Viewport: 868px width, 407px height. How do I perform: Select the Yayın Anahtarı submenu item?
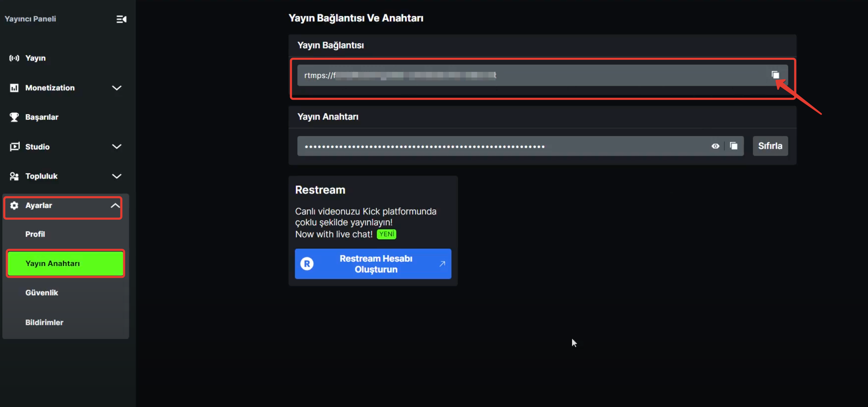(x=66, y=263)
